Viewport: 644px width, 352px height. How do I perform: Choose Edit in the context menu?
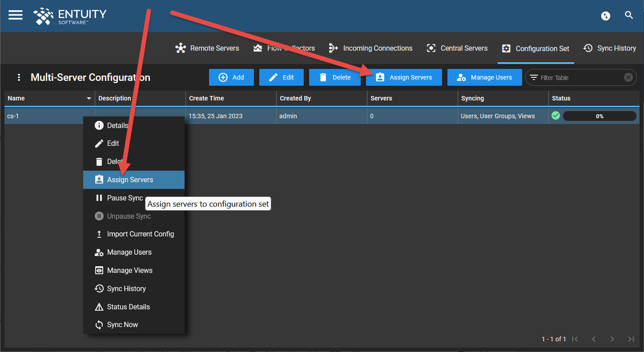point(134,143)
